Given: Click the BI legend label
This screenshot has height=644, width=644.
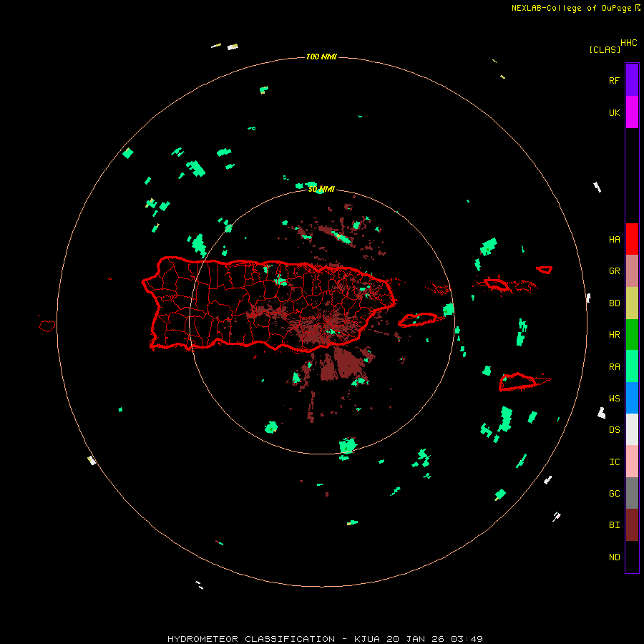Looking at the screenshot, I should [x=614, y=525].
